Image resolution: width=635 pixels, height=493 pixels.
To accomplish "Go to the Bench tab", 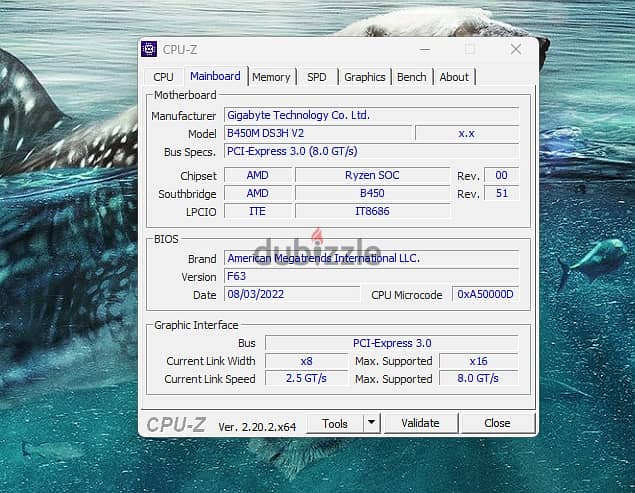I will 411,77.
